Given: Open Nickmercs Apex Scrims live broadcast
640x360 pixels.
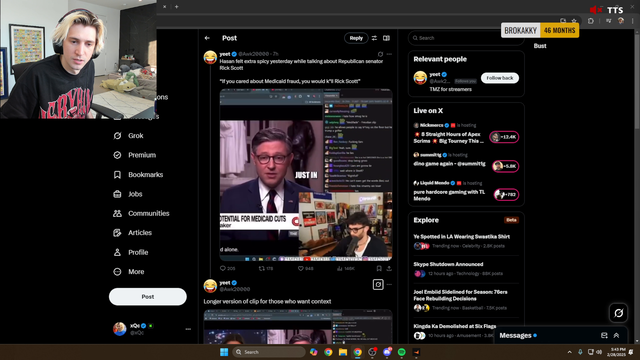Looking at the screenshot, I should pos(449,138).
